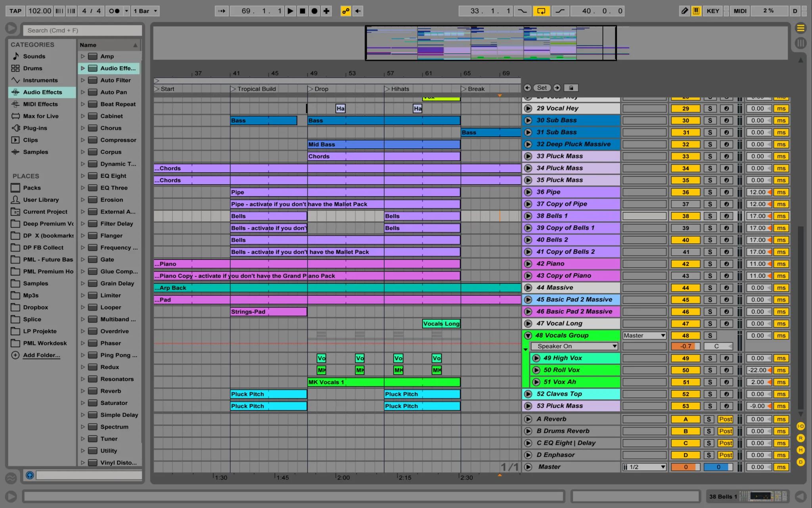Open the Speaker On automation dropdown
Image resolution: width=812 pixels, height=508 pixels.
[575, 346]
